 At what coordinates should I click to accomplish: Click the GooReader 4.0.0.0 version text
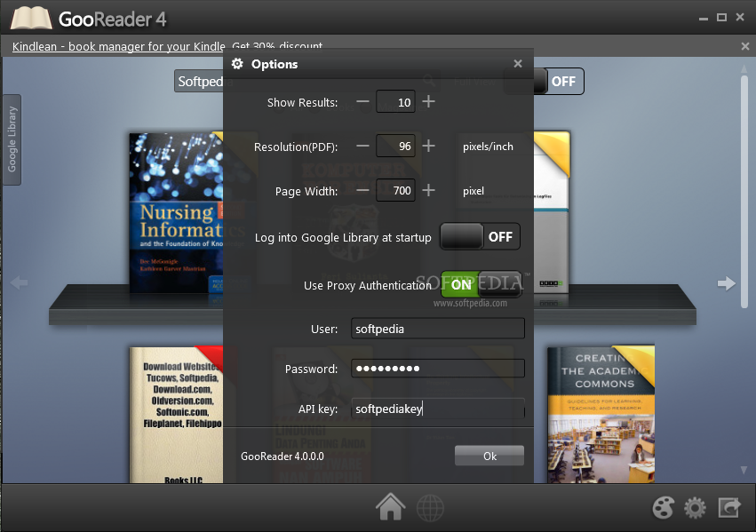[x=282, y=457]
